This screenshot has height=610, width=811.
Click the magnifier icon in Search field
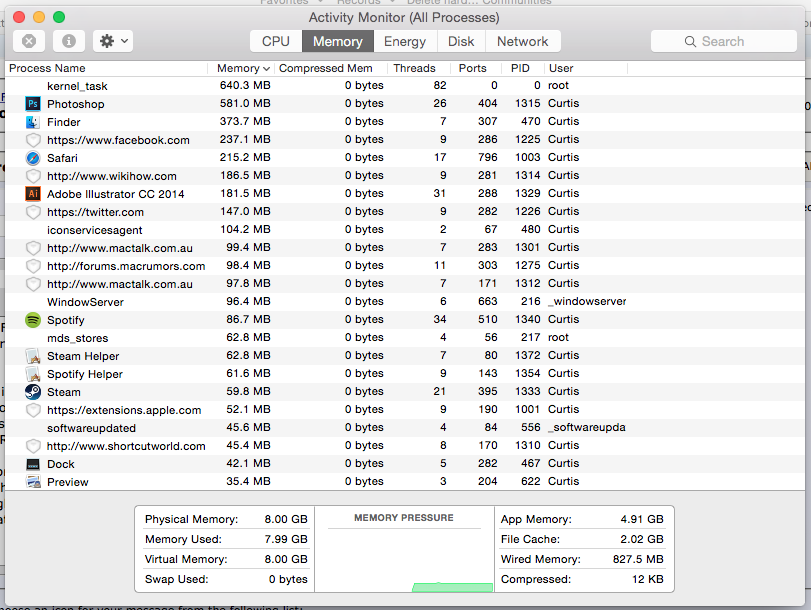click(x=690, y=41)
